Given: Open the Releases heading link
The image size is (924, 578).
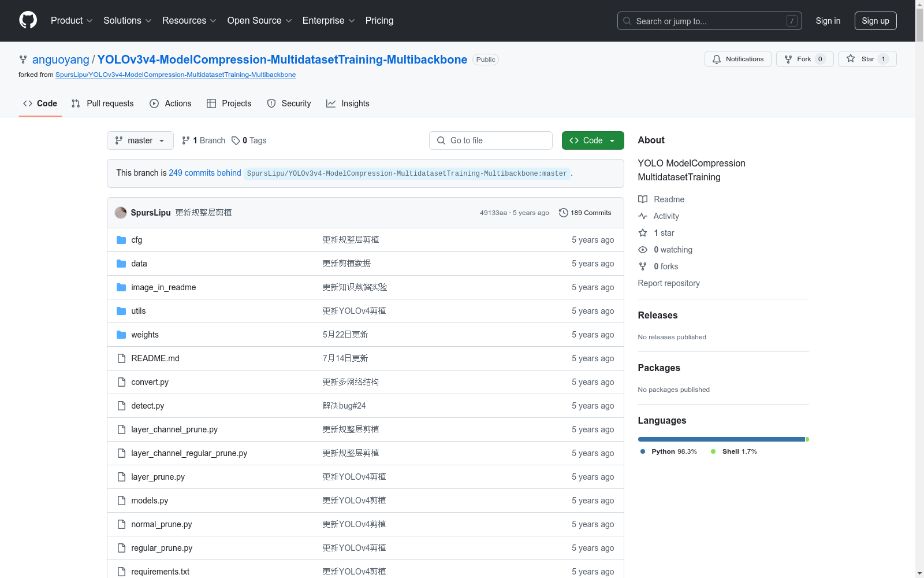Looking at the screenshot, I should tap(658, 315).
